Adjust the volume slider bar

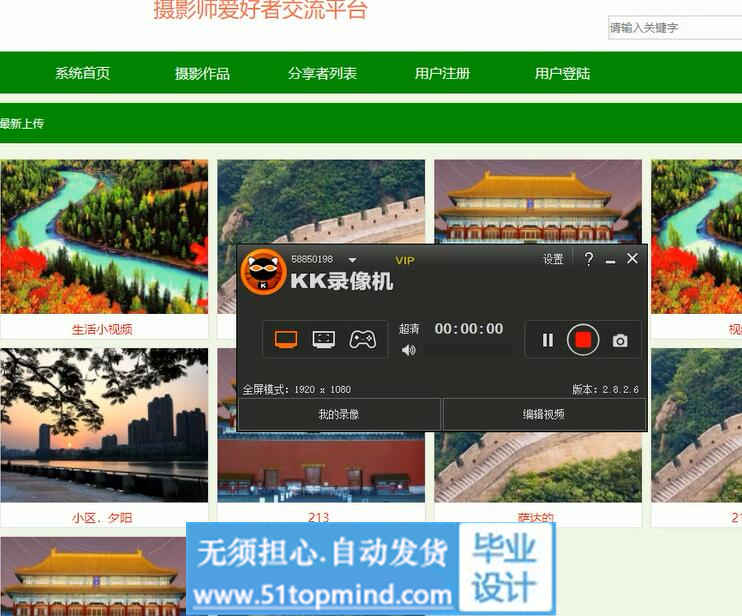pos(467,351)
